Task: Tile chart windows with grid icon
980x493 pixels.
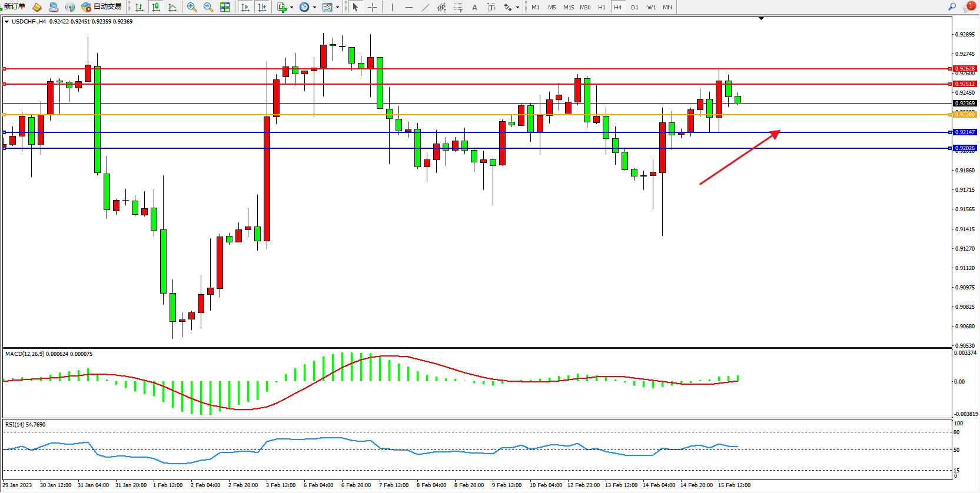Action: (x=225, y=7)
